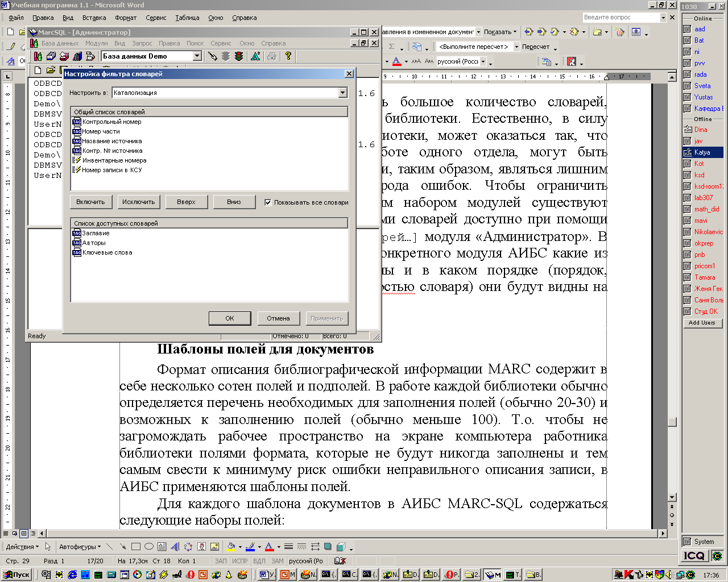Screen dimensions: 728x582
Task: Open the Line Style options
Action: pos(289,547)
